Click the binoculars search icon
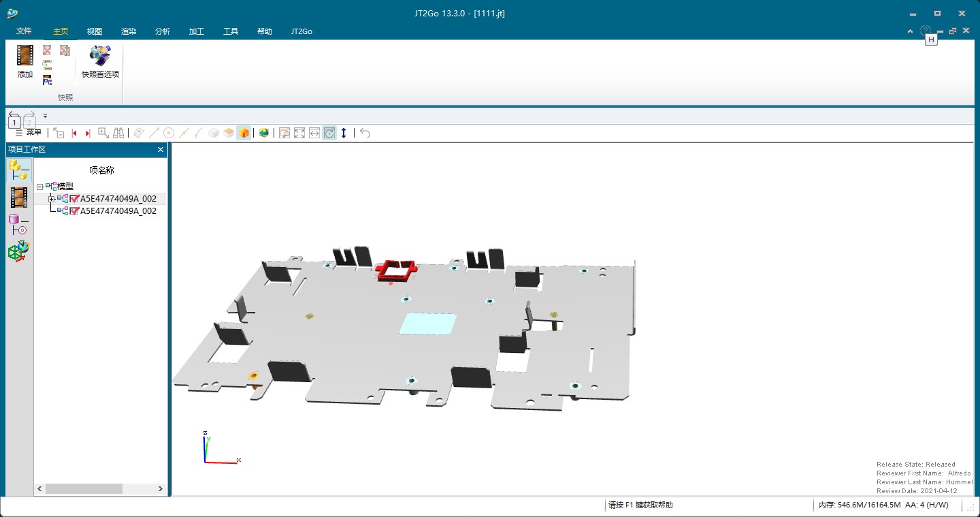This screenshot has width=980, height=517. [118, 134]
